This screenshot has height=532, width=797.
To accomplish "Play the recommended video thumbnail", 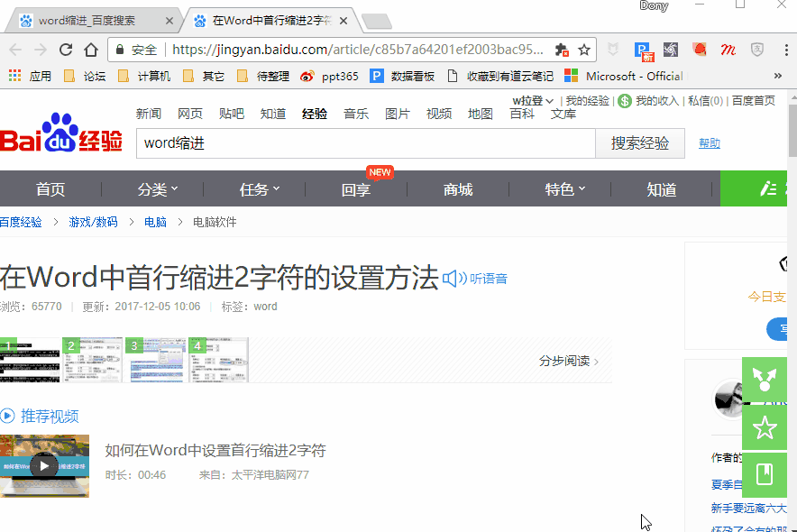I will click(44, 466).
